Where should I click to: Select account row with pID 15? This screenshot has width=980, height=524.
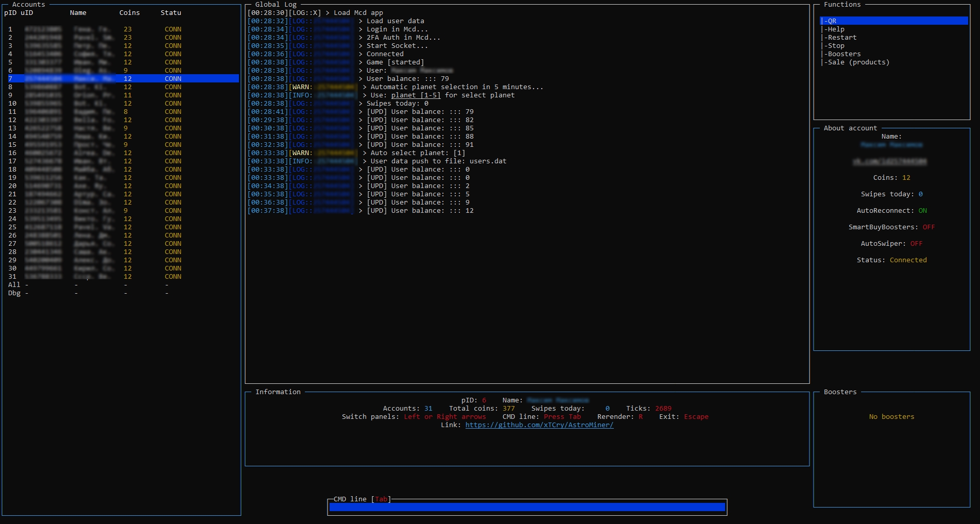pos(122,145)
